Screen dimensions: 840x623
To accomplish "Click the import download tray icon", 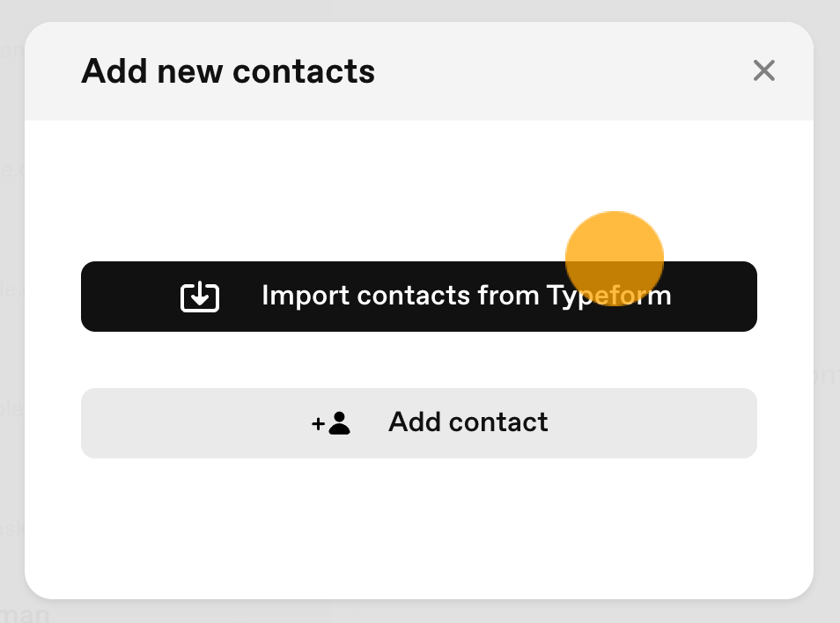I will click(200, 297).
